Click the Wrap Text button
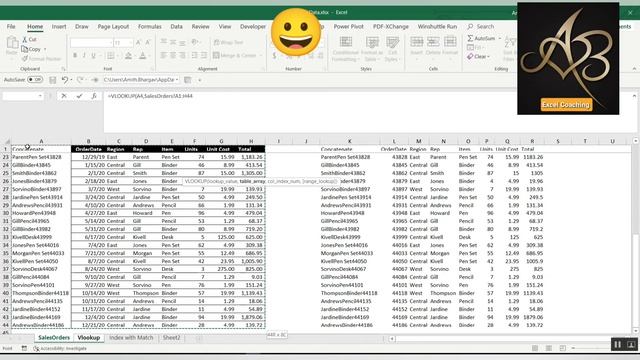The image size is (640, 360). tap(229, 42)
